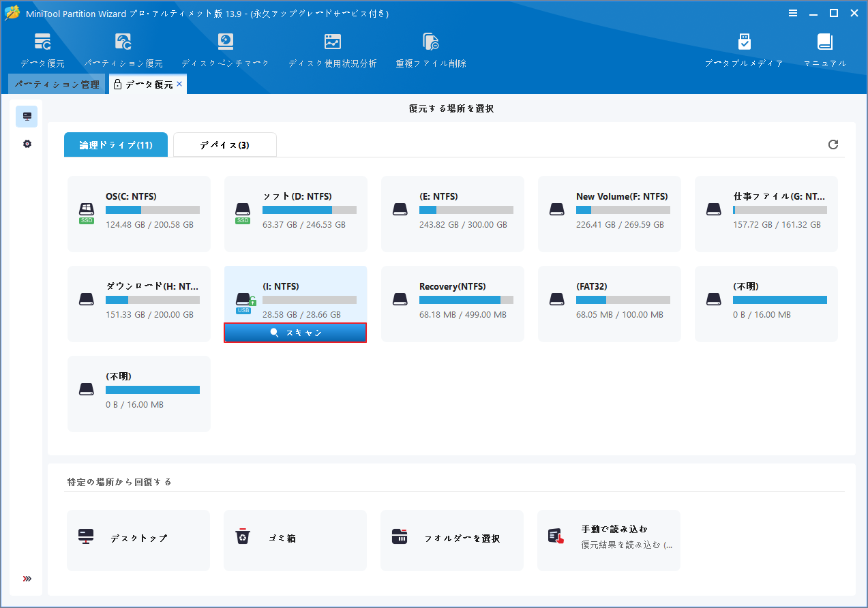
Task: Switch to the デバイス(3) tab
Action: [x=225, y=145]
